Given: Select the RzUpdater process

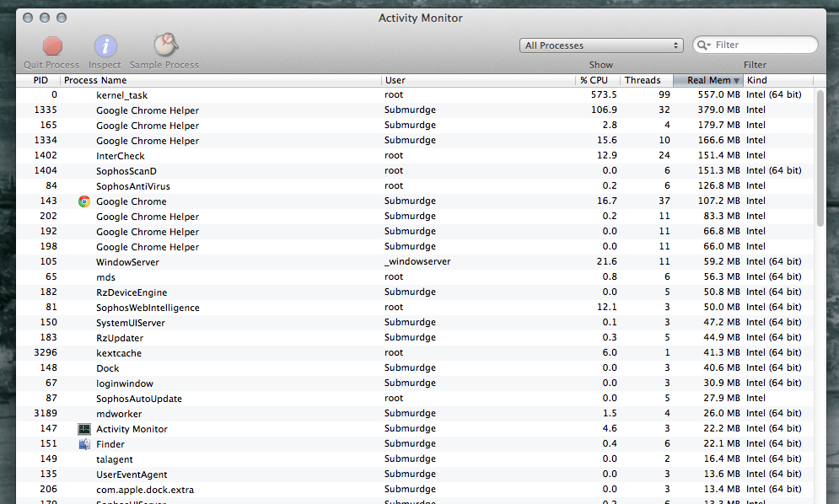Looking at the screenshot, I should click(x=415, y=338).
